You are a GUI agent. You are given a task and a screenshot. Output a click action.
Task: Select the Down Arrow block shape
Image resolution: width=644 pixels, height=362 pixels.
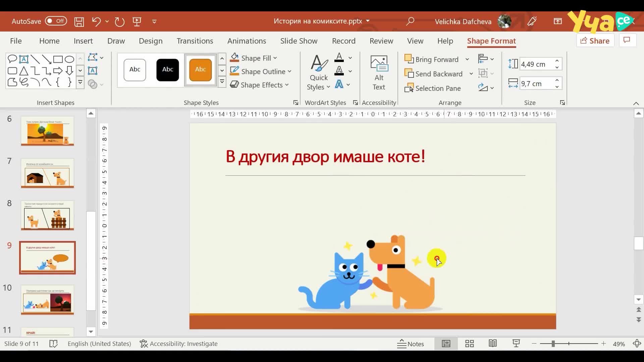point(69,71)
